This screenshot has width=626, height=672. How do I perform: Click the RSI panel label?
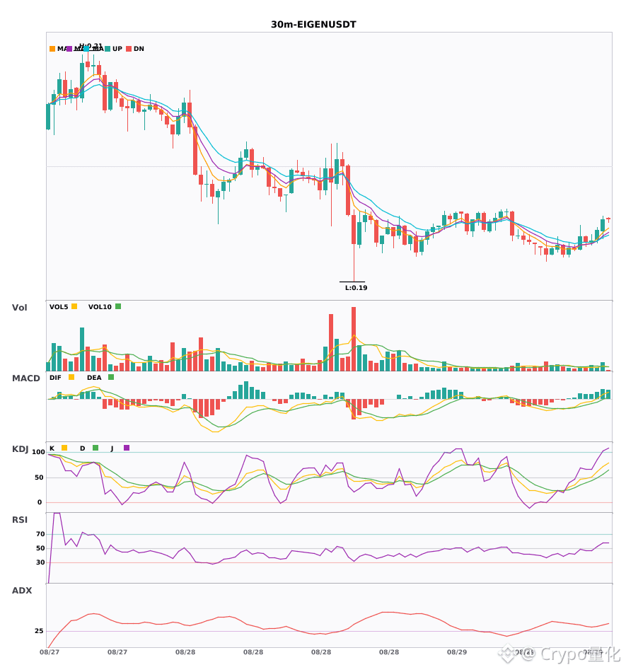20,520
